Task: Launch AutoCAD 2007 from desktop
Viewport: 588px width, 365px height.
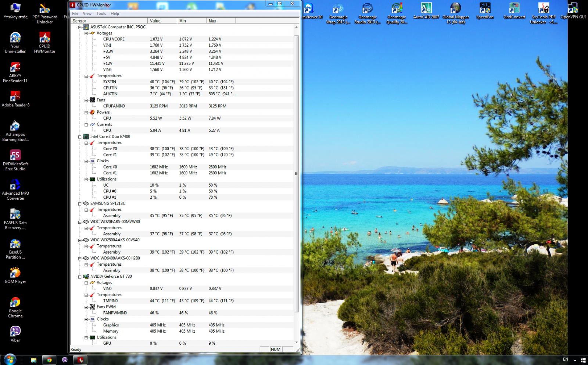Action: tap(426, 11)
